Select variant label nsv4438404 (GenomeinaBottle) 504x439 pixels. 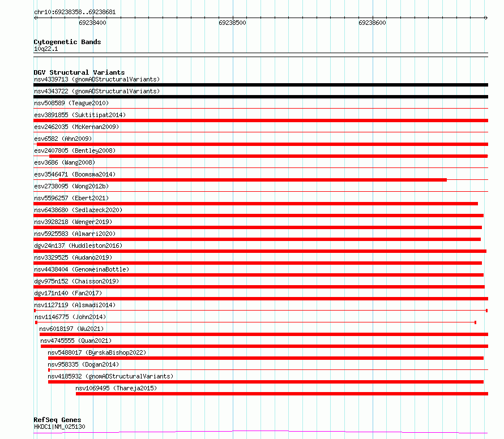(82, 269)
